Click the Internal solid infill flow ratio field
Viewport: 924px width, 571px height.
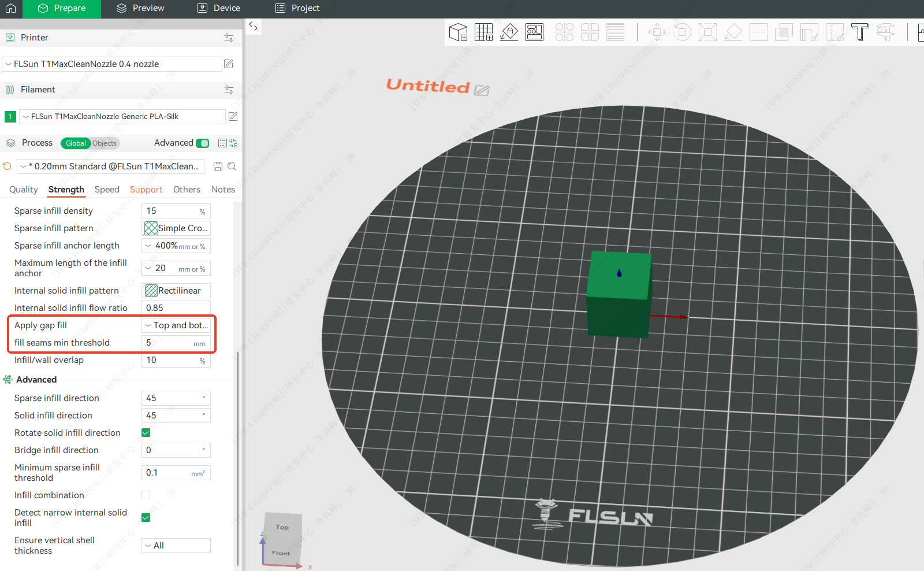[x=176, y=308]
